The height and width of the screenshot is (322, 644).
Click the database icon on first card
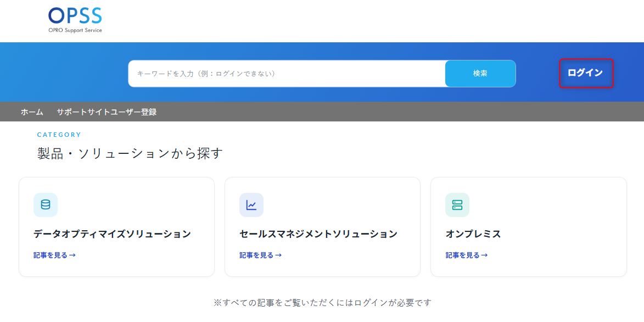(x=46, y=205)
